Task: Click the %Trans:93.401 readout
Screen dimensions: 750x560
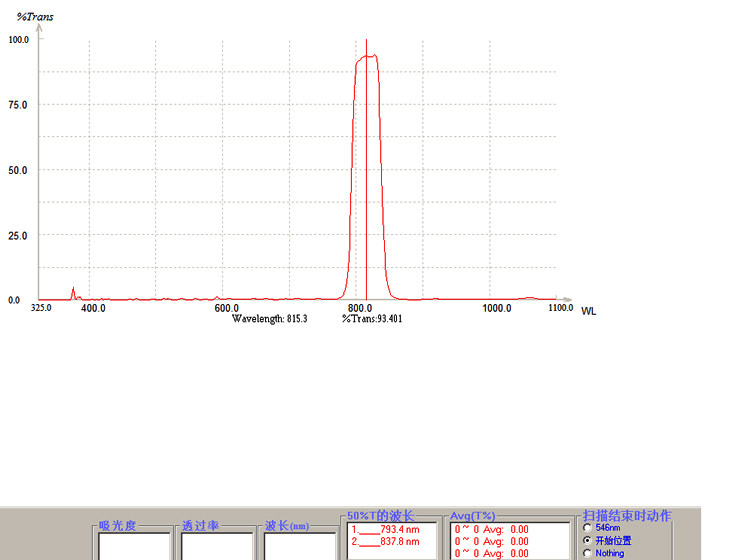Action: tap(372, 318)
